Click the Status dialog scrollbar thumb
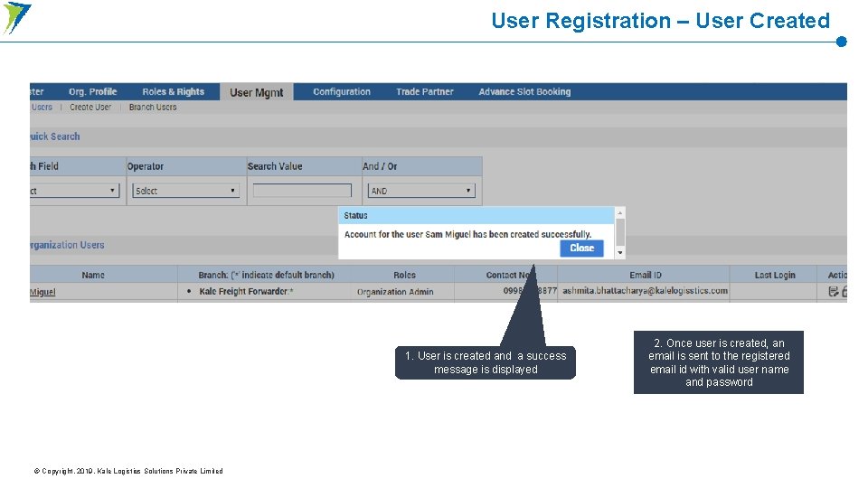This screenshot has height=488, width=868. point(620,232)
